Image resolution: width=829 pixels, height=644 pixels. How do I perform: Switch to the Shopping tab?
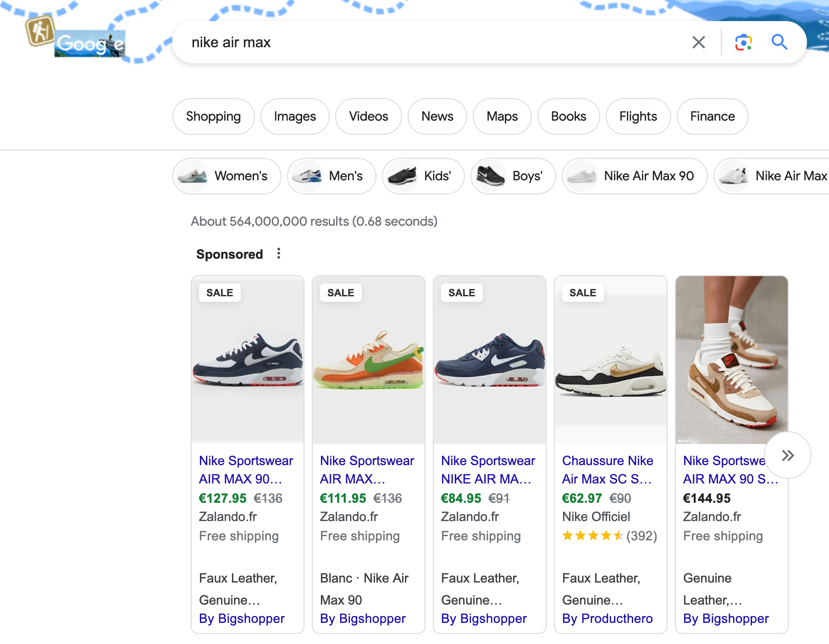click(x=213, y=117)
